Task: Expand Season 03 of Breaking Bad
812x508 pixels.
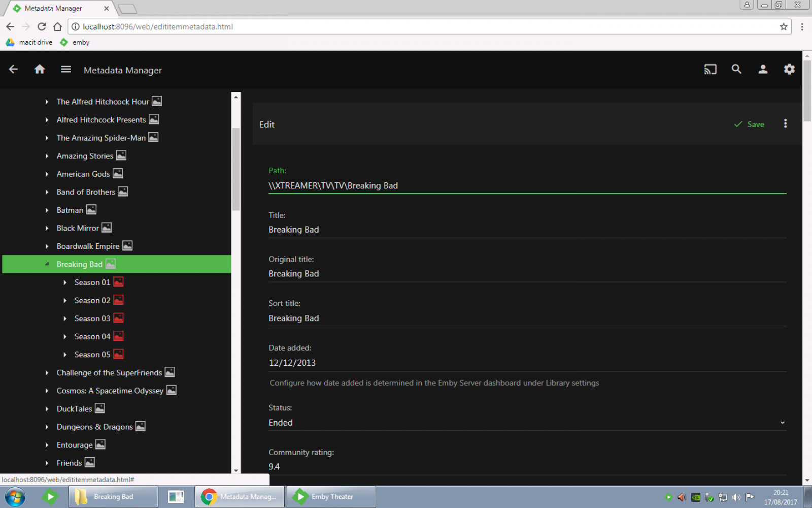Action: [64, 319]
